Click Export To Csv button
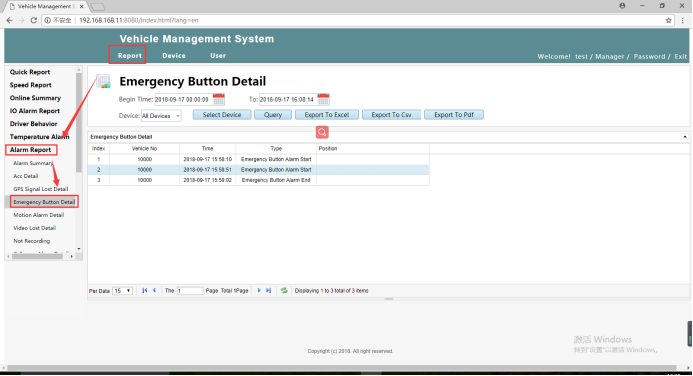Screen dimensions: 693x376 (x=392, y=115)
